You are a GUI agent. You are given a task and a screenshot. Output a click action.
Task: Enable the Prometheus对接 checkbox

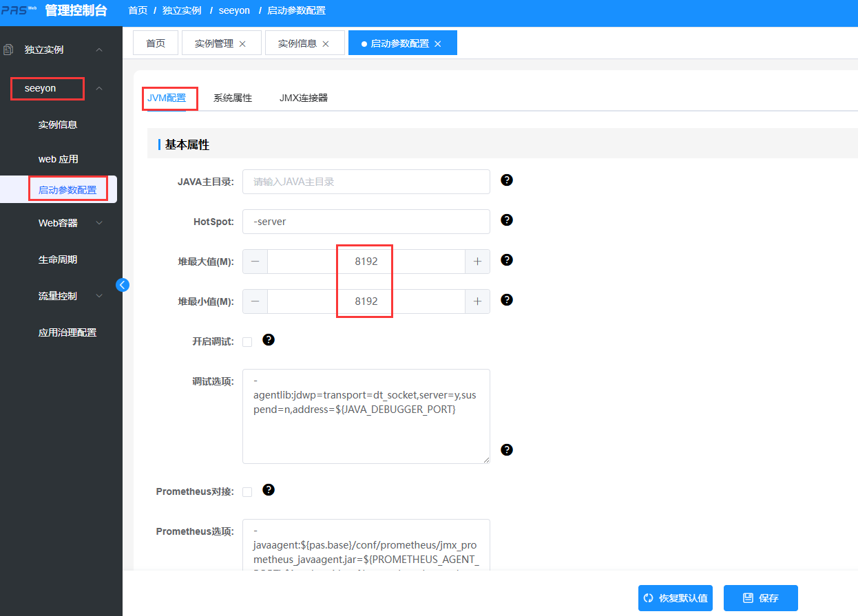[247, 492]
